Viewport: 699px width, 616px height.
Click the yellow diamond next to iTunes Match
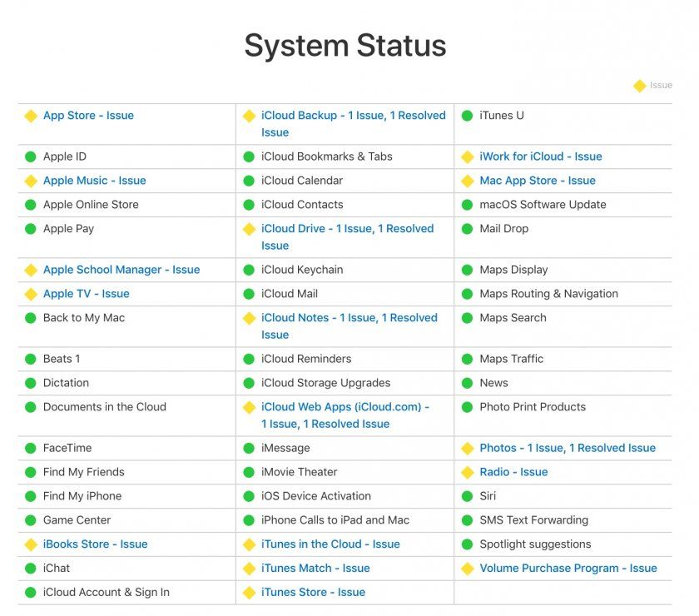coord(249,569)
